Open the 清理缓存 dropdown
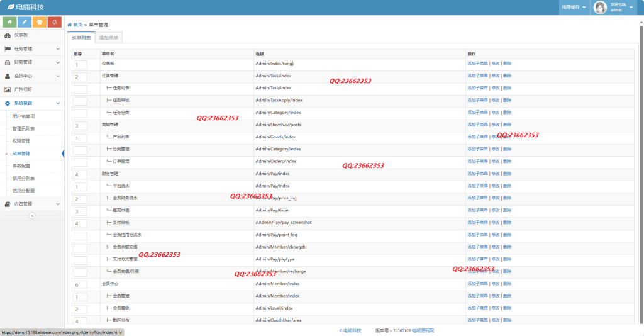 574,8
